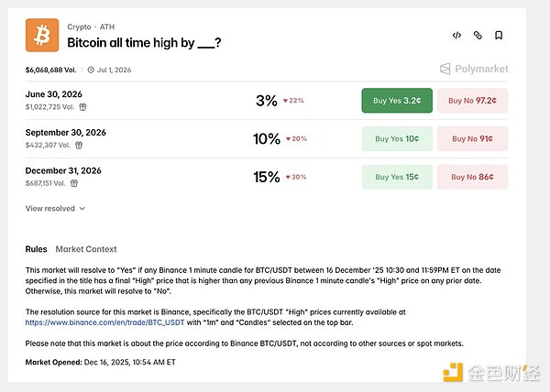The height and width of the screenshot is (392, 550).
Task: Copy the market link icon
Action: 478,36
